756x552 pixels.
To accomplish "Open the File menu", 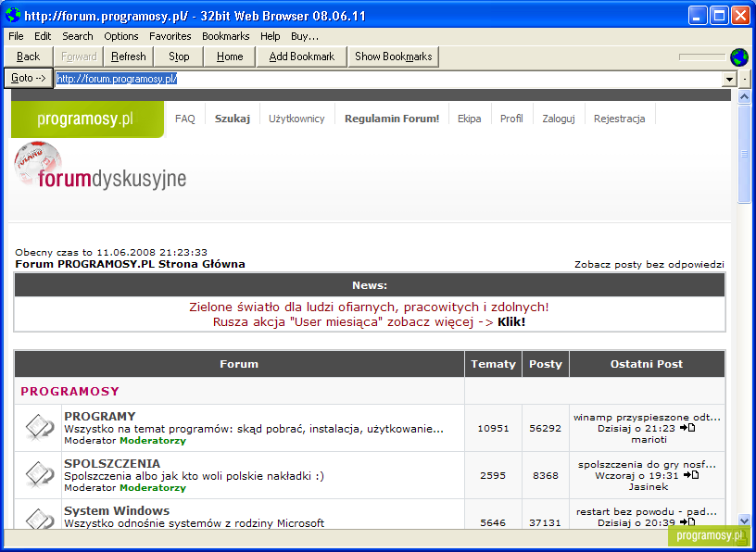I will [16, 36].
